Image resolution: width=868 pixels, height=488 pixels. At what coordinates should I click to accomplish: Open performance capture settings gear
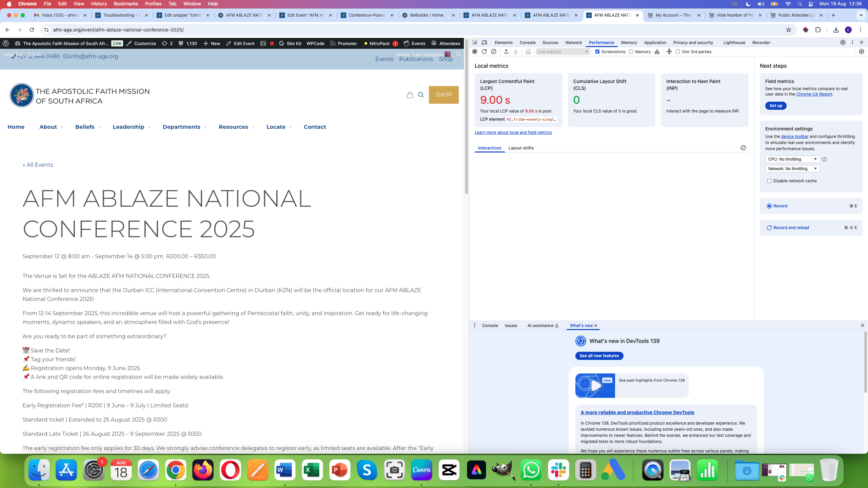pos(862,52)
